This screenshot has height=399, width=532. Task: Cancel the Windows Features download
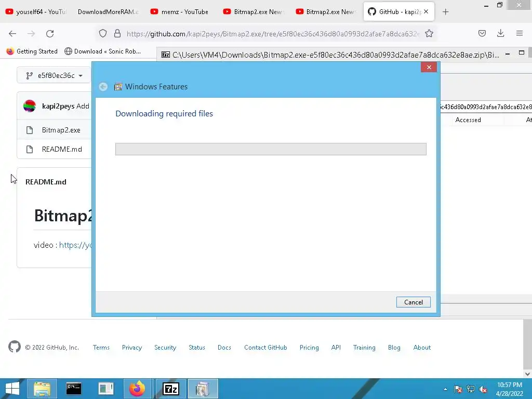[x=413, y=302]
